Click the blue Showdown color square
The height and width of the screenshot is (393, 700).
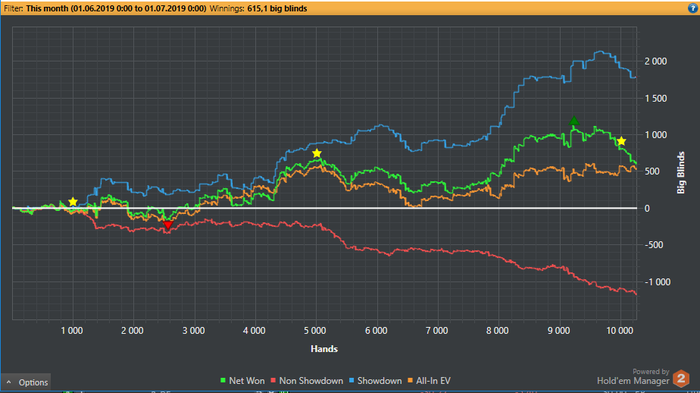351,380
